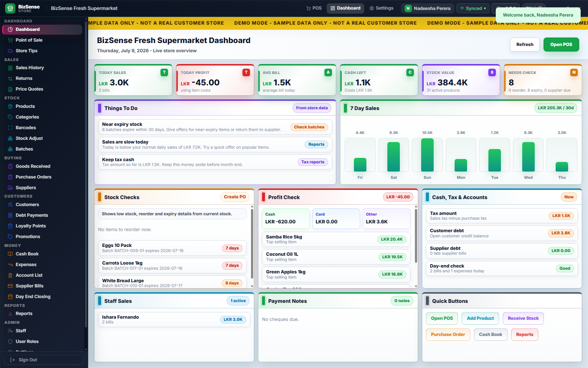The width and height of the screenshot is (588, 368).
Task: Click the Refresh button
Action: (525, 45)
